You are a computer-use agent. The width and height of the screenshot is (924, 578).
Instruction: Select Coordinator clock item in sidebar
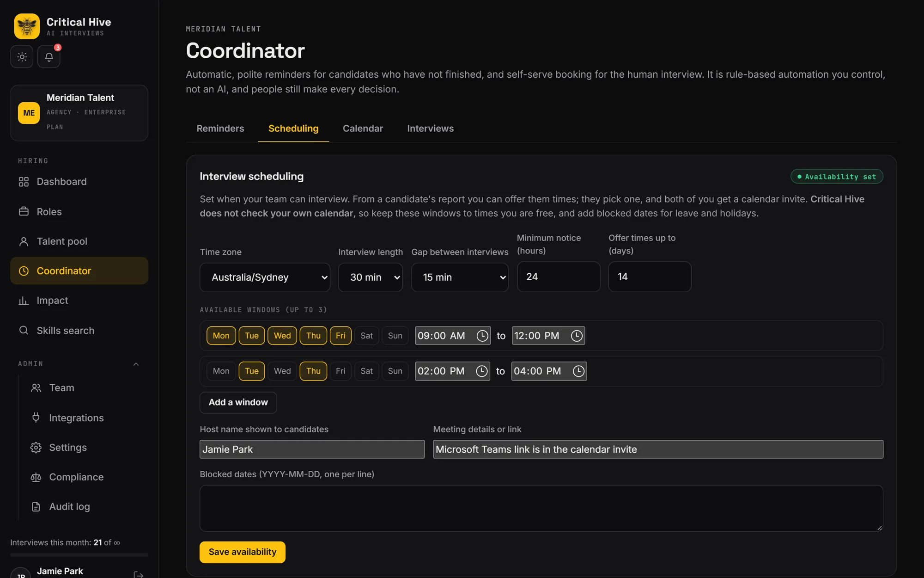point(79,271)
